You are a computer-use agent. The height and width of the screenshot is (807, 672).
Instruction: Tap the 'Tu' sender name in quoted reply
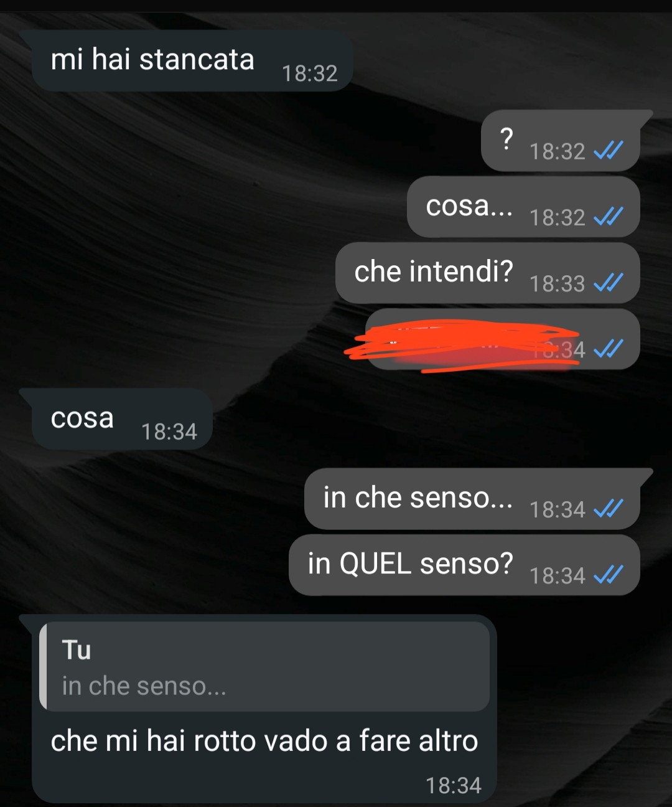click(x=77, y=650)
